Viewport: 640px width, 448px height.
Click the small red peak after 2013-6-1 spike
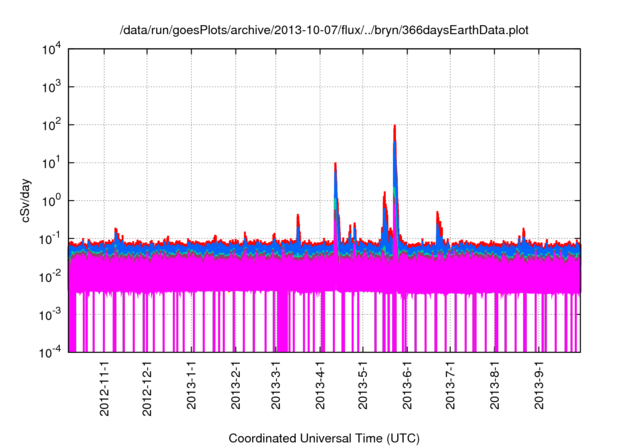438,213
